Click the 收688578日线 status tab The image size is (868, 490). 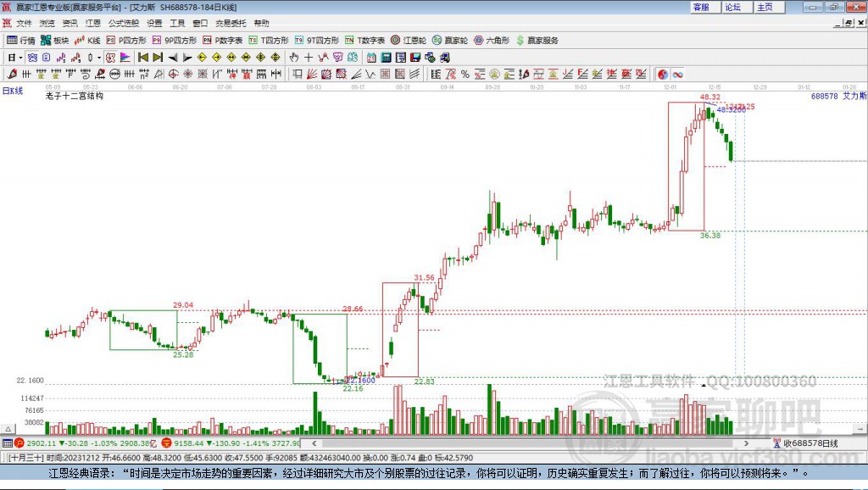pos(805,443)
